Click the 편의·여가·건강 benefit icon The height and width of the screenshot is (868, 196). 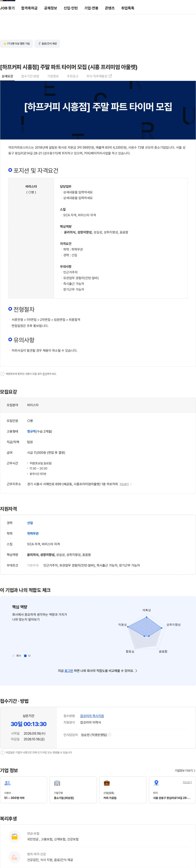click(x=14, y=857)
